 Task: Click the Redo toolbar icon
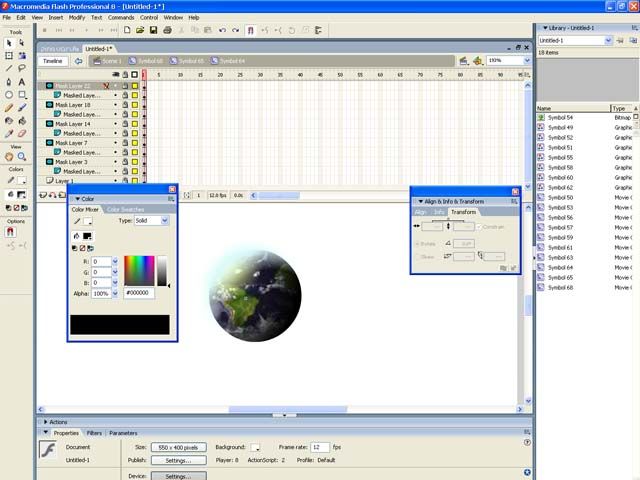pyautogui.click(x=236, y=30)
